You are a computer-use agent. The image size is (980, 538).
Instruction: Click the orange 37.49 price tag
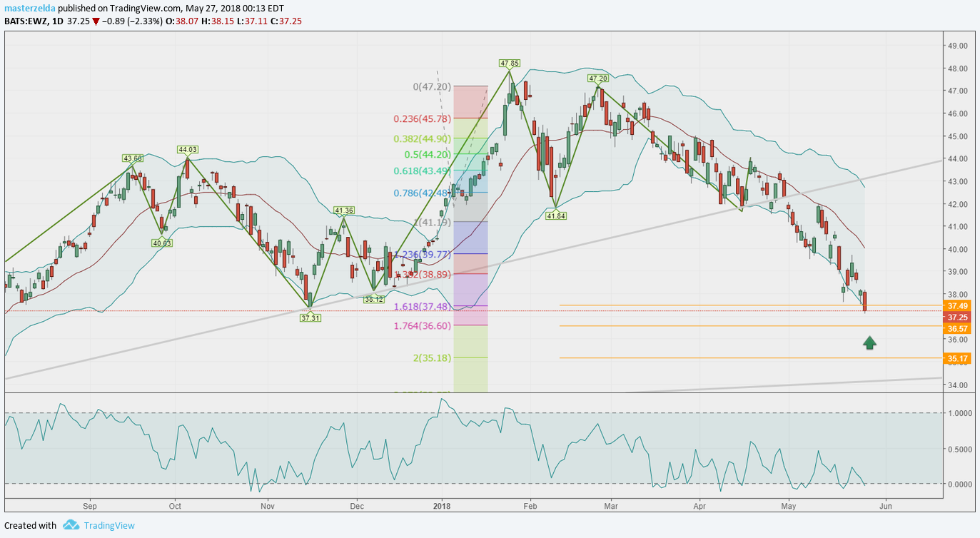tap(957, 305)
